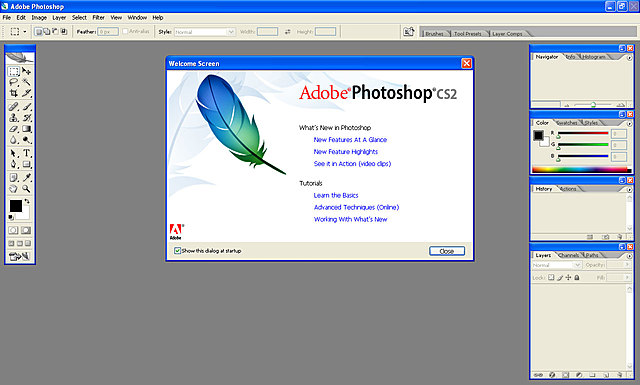Select the Eraser tool
The image size is (640, 385).
tap(13, 129)
